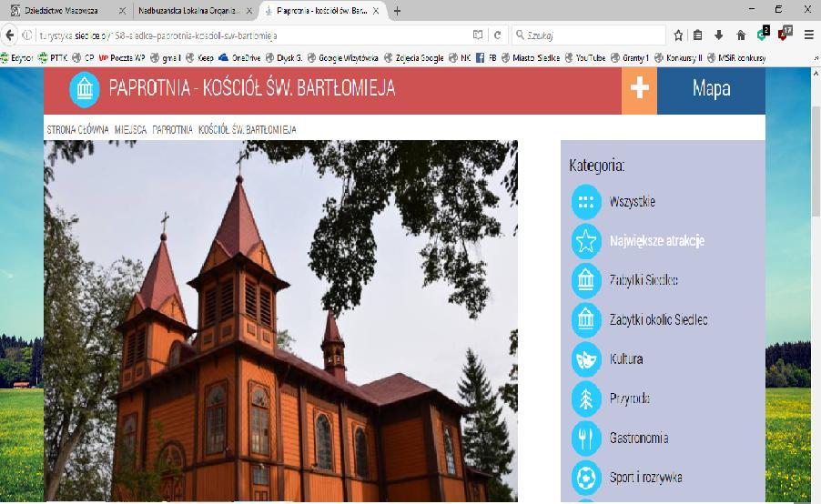Go to PAPROTNIA breadcrumb
821x504 pixels.
(172, 129)
